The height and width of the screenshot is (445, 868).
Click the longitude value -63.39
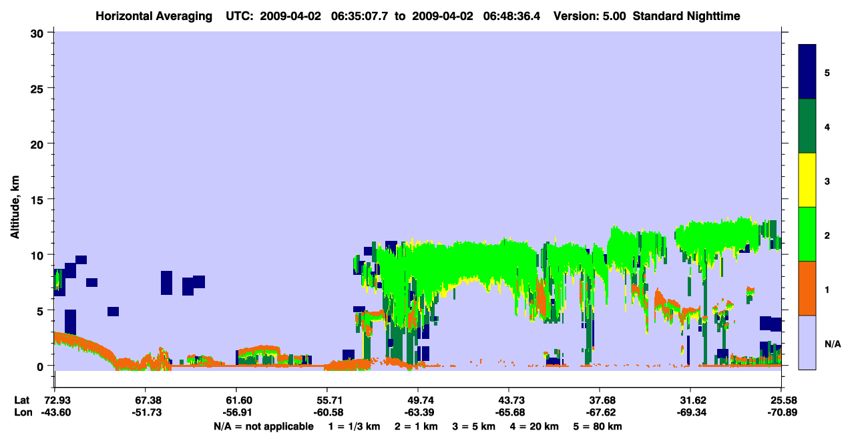point(418,412)
